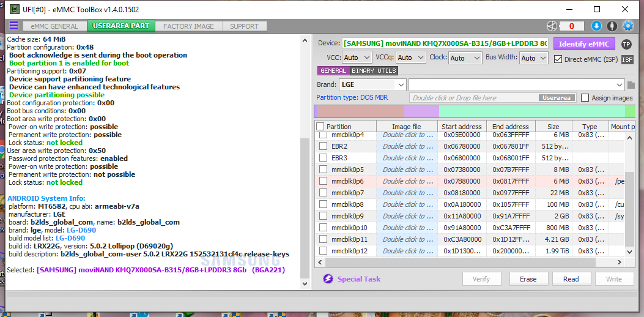Select the USERAREA PART tab

[120, 26]
